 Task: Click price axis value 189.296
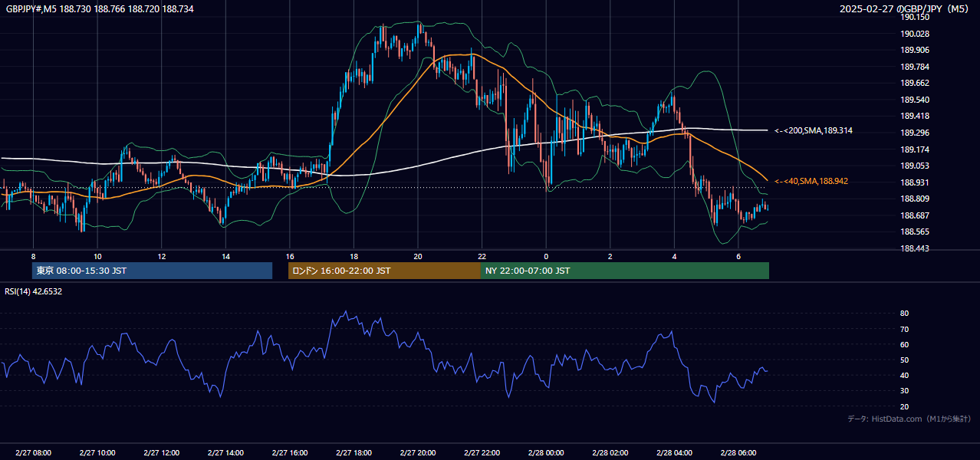[x=915, y=133]
